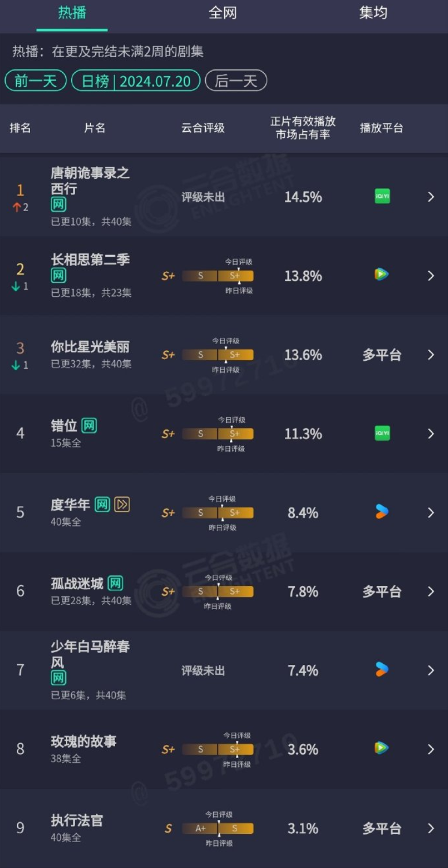Open the 日榜 2024.07.20 date picker
Viewport: 448px width, 868px height.
tap(136, 80)
